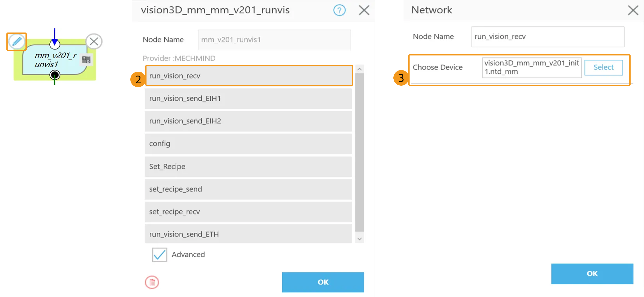Open help for vision3D_mm_mm_v201_runvis dialog
The image size is (644, 297).
[339, 10]
